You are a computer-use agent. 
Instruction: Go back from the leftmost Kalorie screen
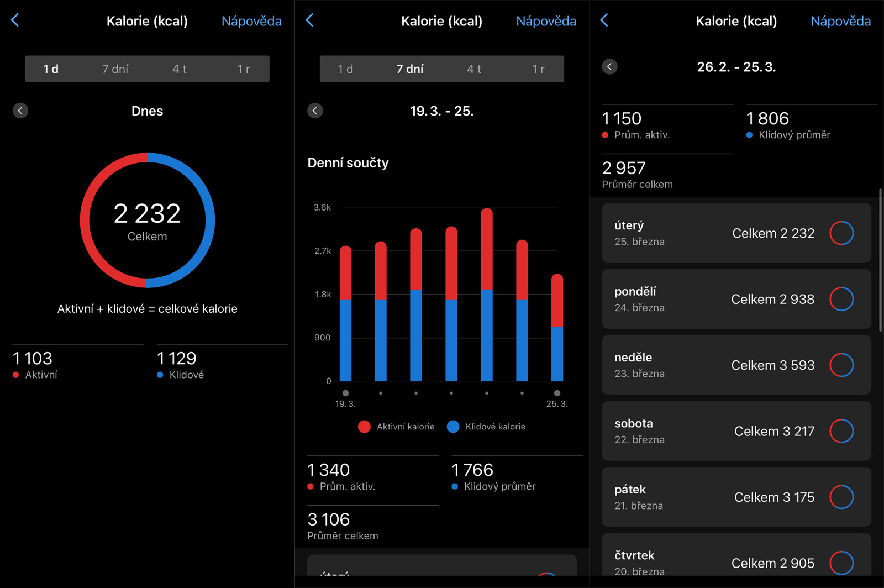click(15, 20)
